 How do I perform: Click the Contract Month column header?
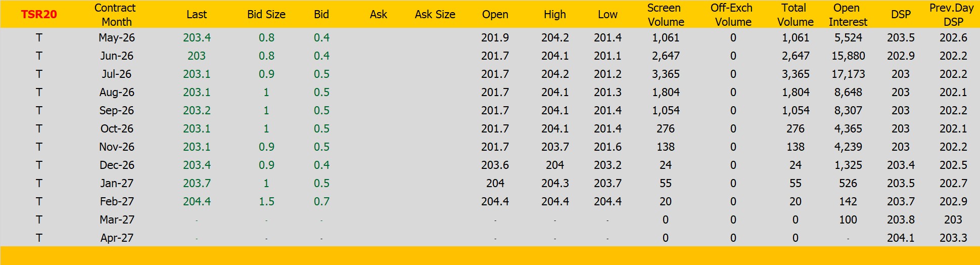pyautogui.click(x=116, y=15)
